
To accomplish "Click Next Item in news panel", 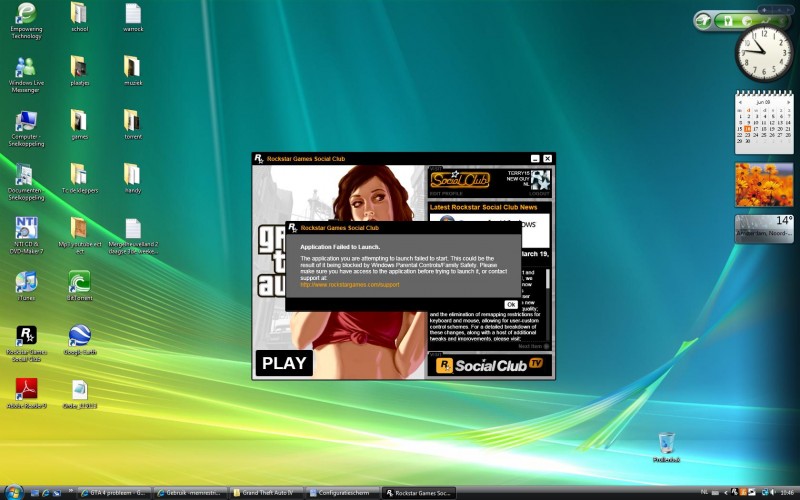I will coord(534,346).
